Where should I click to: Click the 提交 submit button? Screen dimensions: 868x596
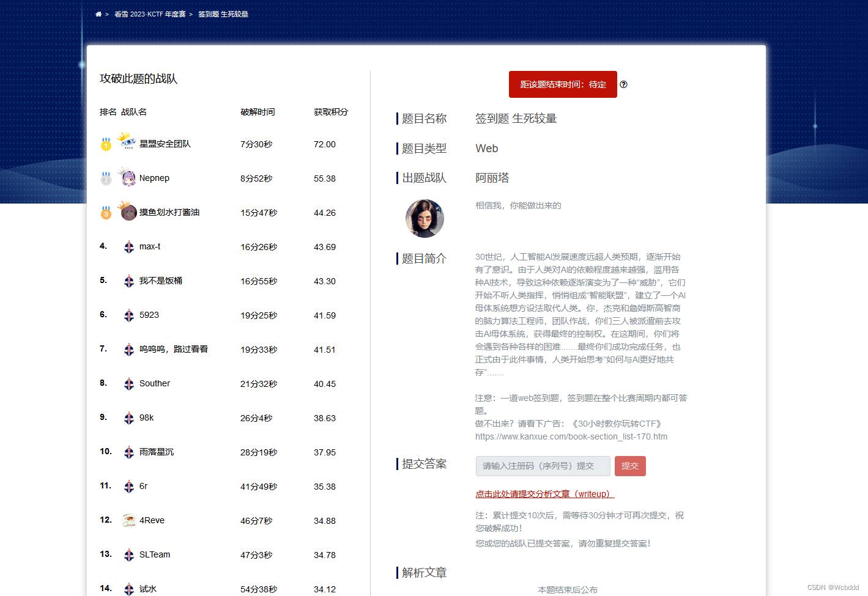[630, 466]
